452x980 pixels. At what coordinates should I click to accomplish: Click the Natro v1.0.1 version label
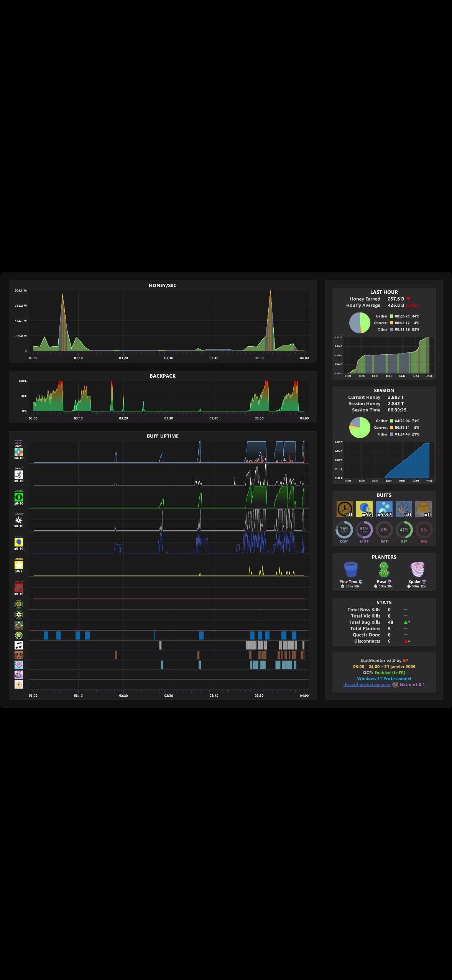(x=412, y=684)
